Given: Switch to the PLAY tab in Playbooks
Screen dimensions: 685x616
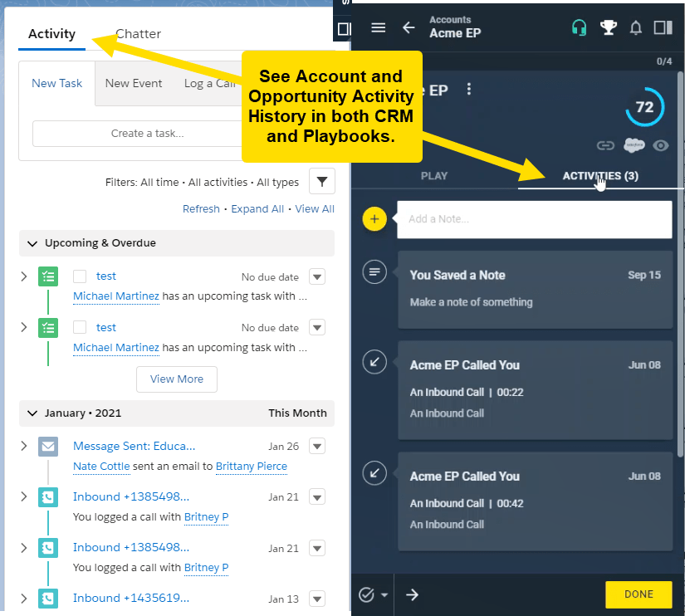Looking at the screenshot, I should [434, 176].
